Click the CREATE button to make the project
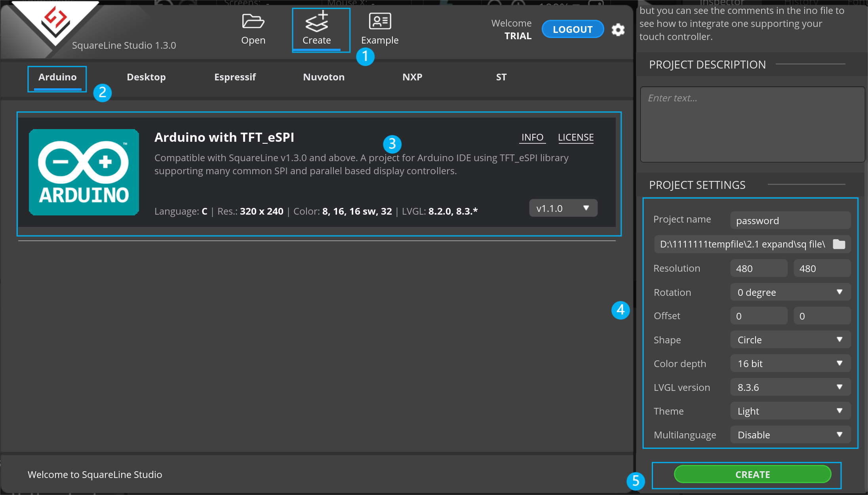Image resolution: width=868 pixels, height=495 pixels. click(x=752, y=474)
